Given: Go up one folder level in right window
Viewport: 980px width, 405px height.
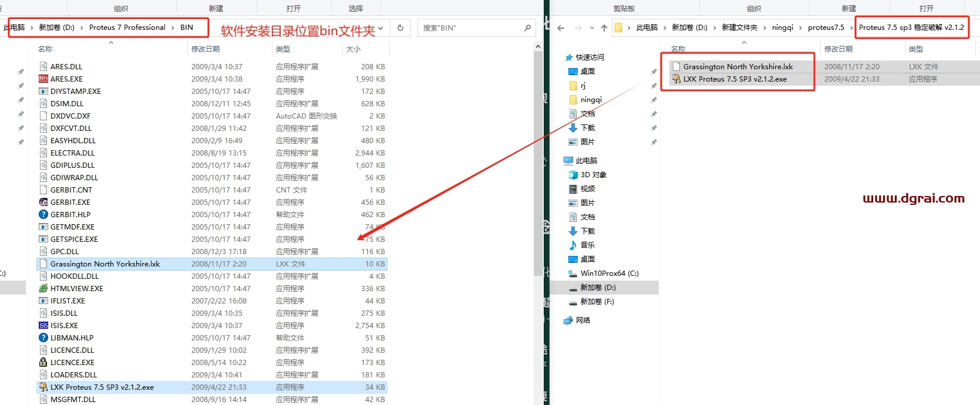Looking at the screenshot, I should (604, 28).
